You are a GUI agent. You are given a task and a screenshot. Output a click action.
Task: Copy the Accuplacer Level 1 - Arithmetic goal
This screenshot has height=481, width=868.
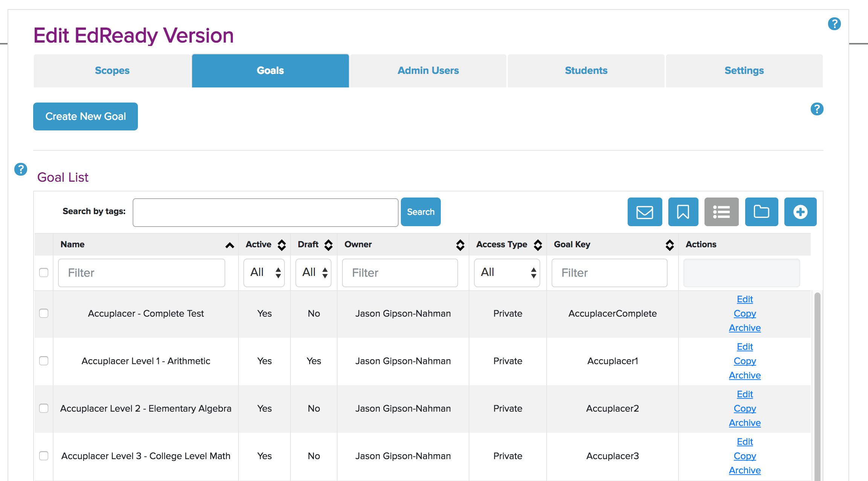pos(745,361)
